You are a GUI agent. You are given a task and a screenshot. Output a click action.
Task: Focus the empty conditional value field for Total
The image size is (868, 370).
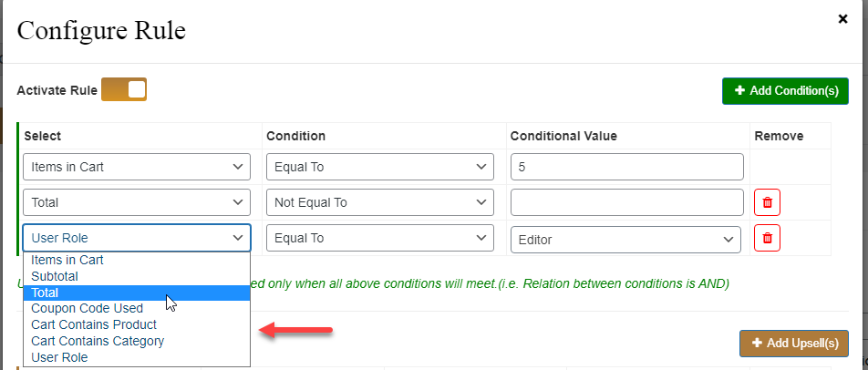pyautogui.click(x=627, y=202)
